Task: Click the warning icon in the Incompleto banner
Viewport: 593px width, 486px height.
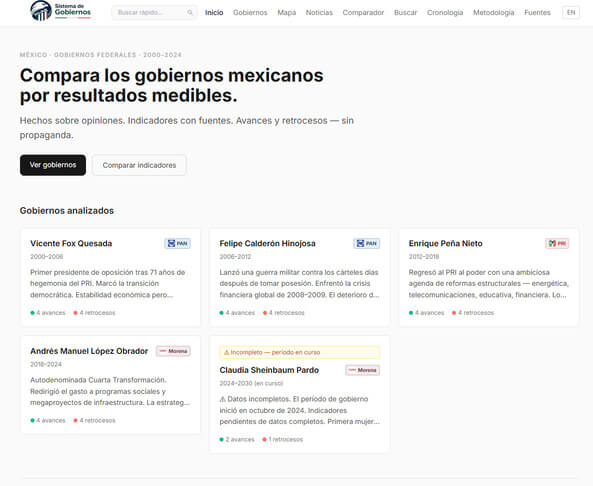Action: (x=227, y=352)
